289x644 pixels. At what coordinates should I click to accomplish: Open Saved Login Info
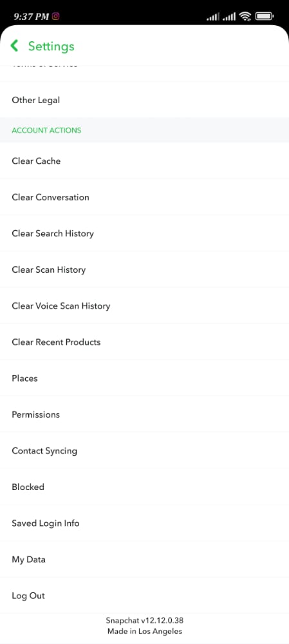coord(144,523)
